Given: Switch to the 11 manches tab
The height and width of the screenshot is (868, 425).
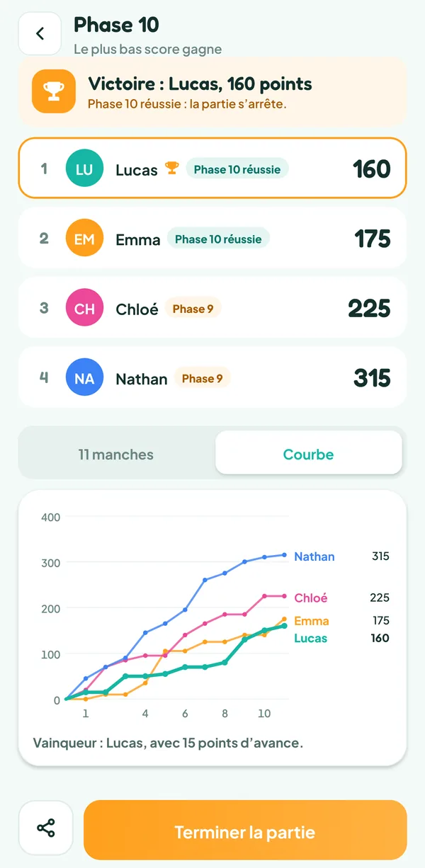Looking at the screenshot, I should 116,455.
